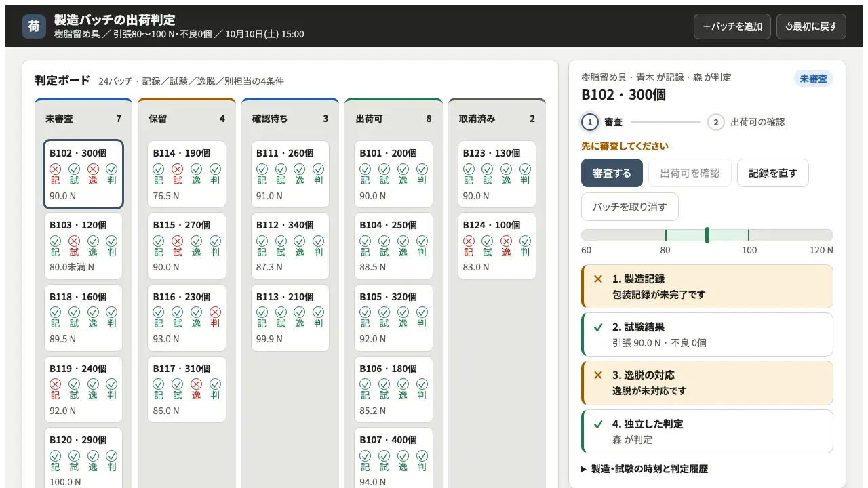Click the check icon beside 4. 独立した判定
The width and height of the screenshot is (868, 488).
click(x=598, y=424)
